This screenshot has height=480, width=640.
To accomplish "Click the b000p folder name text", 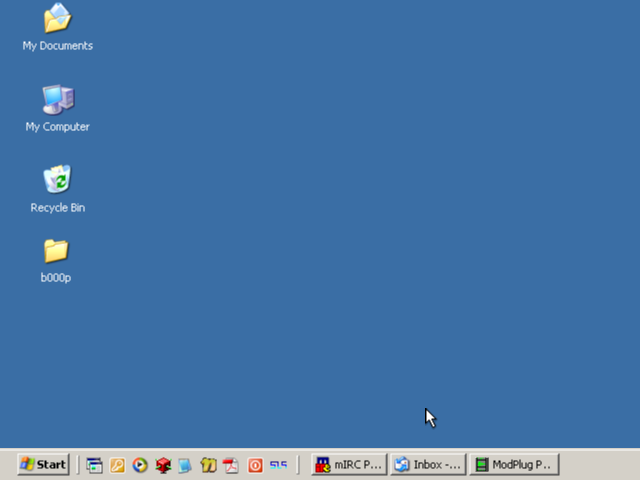I will pyautogui.click(x=56, y=278).
